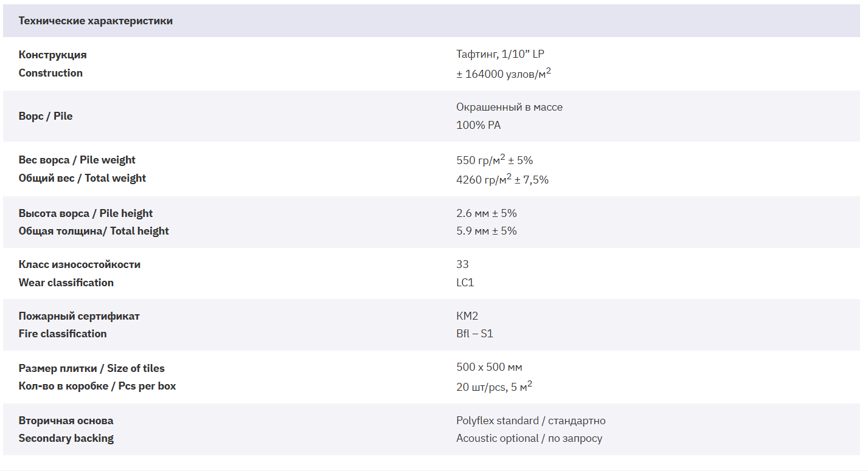Click the ± 164000 узлов/м² value

point(504,74)
